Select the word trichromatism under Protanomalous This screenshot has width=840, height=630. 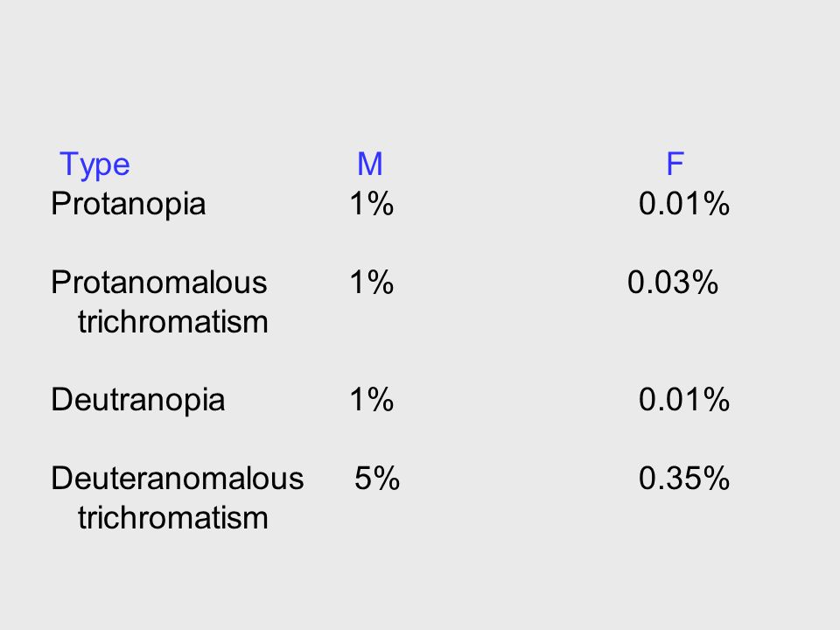[173, 322]
